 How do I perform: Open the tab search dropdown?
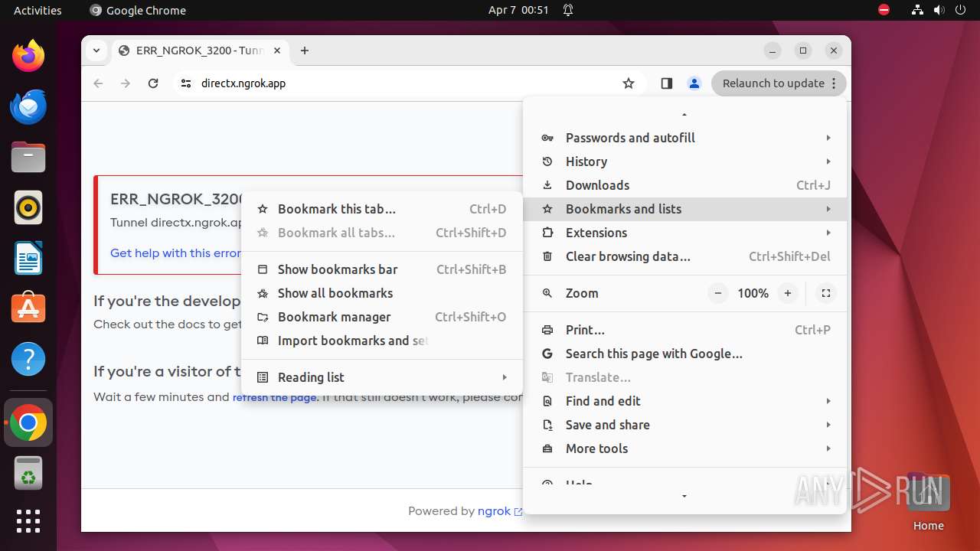[x=96, y=51]
